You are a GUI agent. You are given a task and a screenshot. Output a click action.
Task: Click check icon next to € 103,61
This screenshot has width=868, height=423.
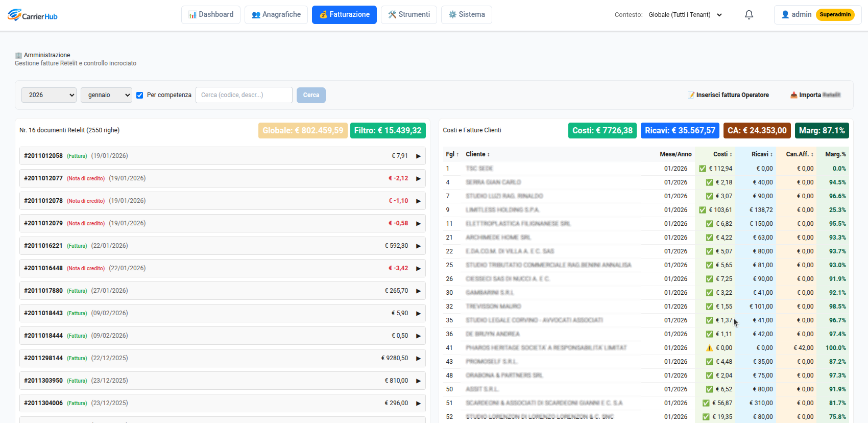(x=703, y=210)
